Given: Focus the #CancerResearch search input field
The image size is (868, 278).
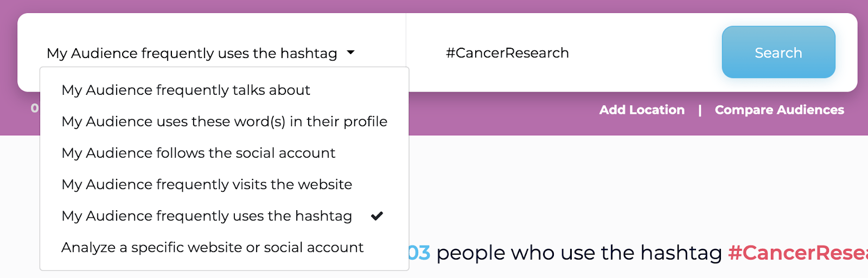Looking at the screenshot, I should (507, 53).
